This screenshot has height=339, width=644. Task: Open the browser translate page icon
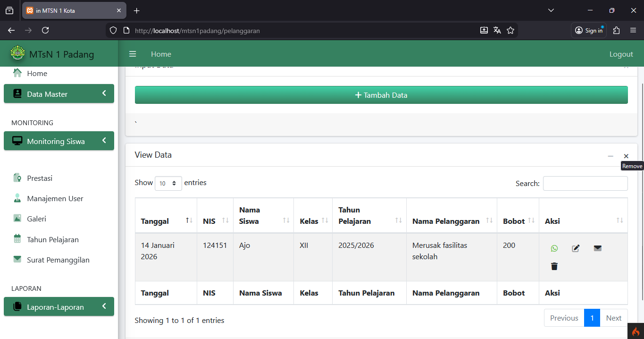497,30
